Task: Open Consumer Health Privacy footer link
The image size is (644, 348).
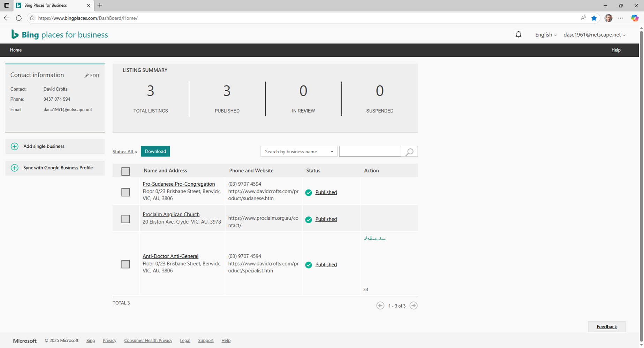Action: [148, 341]
